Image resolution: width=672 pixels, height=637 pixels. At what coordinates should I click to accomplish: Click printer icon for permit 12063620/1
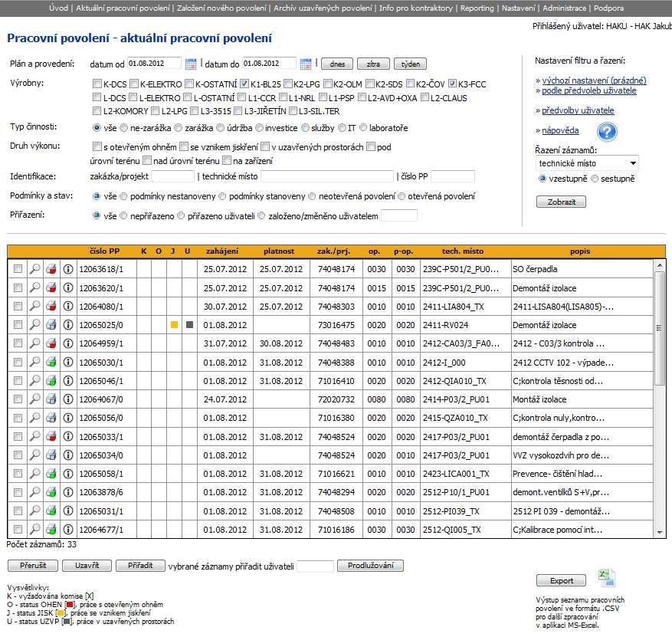point(51,288)
